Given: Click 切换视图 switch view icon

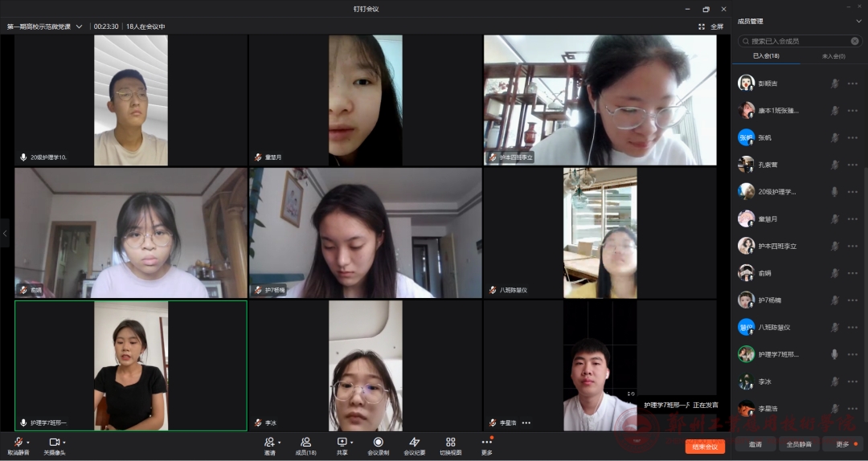Looking at the screenshot, I should point(450,442).
